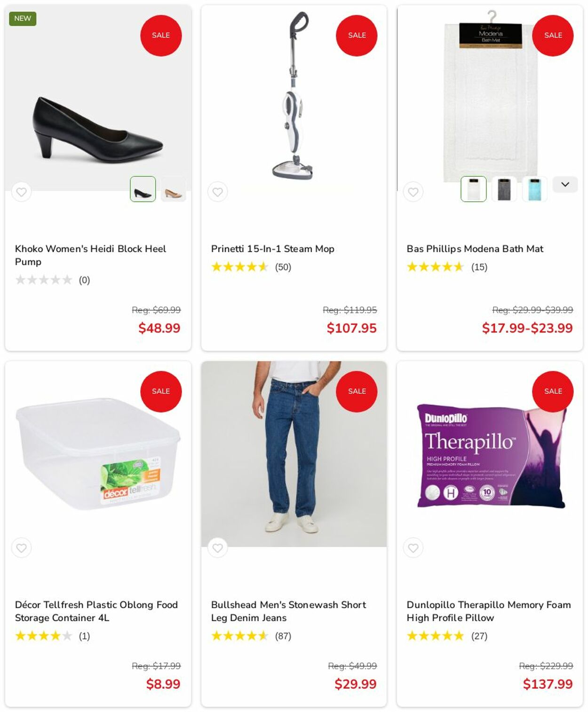The height and width of the screenshot is (712, 588).
Task: Click SALE badge on Steam Mop
Action: [357, 35]
